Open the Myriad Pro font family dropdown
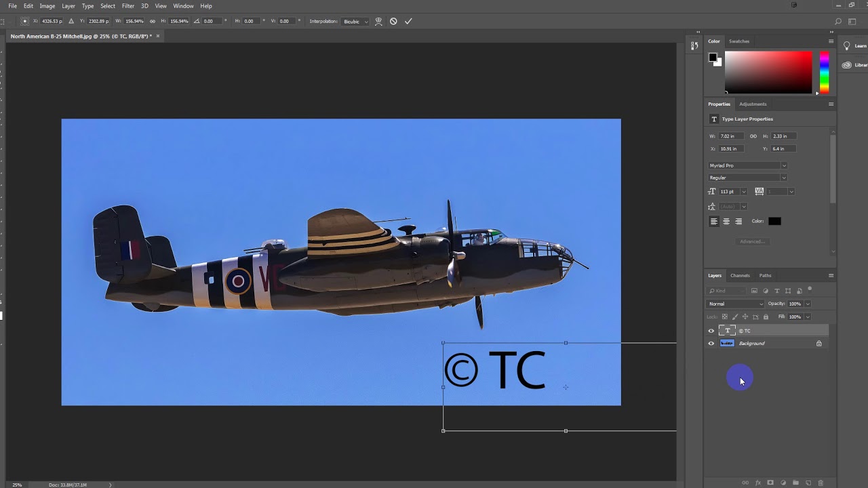Image resolution: width=868 pixels, height=488 pixels. click(x=748, y=165)
